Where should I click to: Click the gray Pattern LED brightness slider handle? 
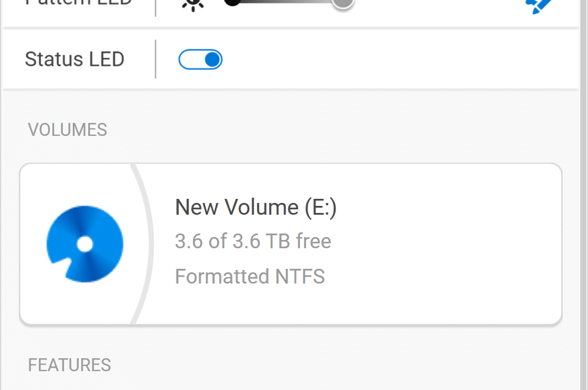pyautogui.click(x=343, y=3)
